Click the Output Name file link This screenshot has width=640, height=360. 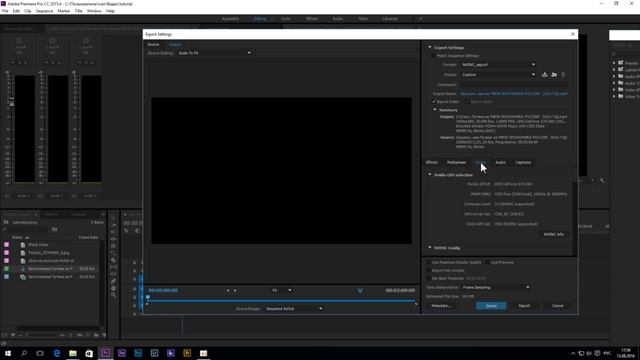pyautogui.click(x=514, y=94)
